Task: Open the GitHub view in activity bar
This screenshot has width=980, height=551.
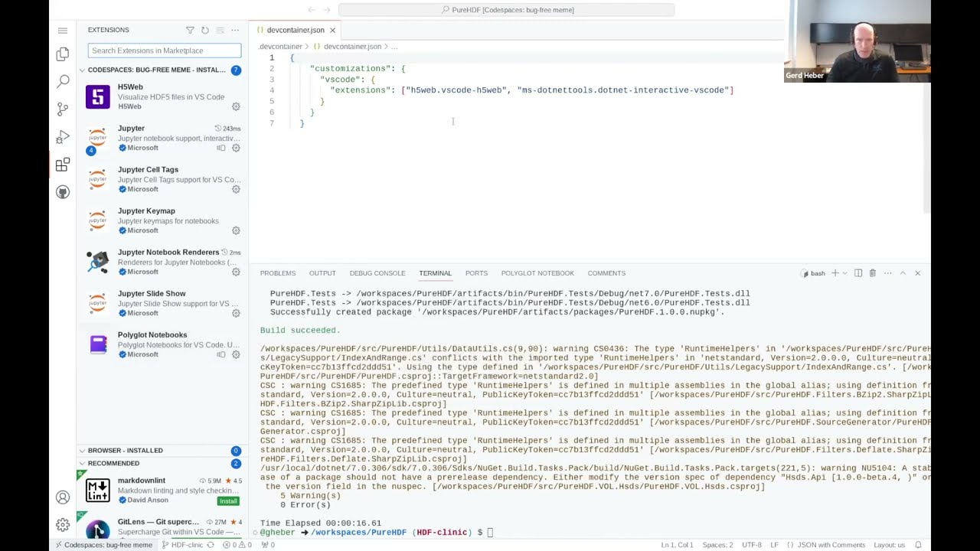Action: tap(63, 192)
